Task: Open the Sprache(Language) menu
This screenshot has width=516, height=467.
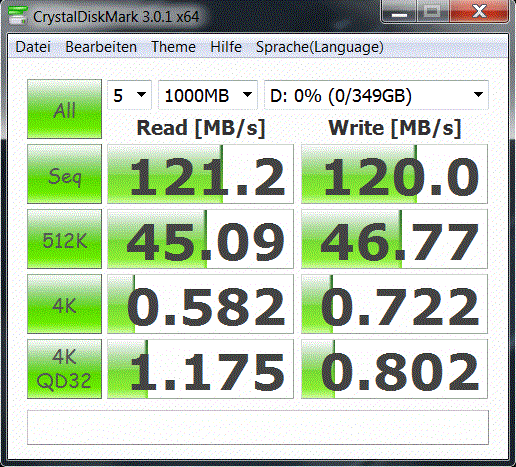Action: pos(320,47)
